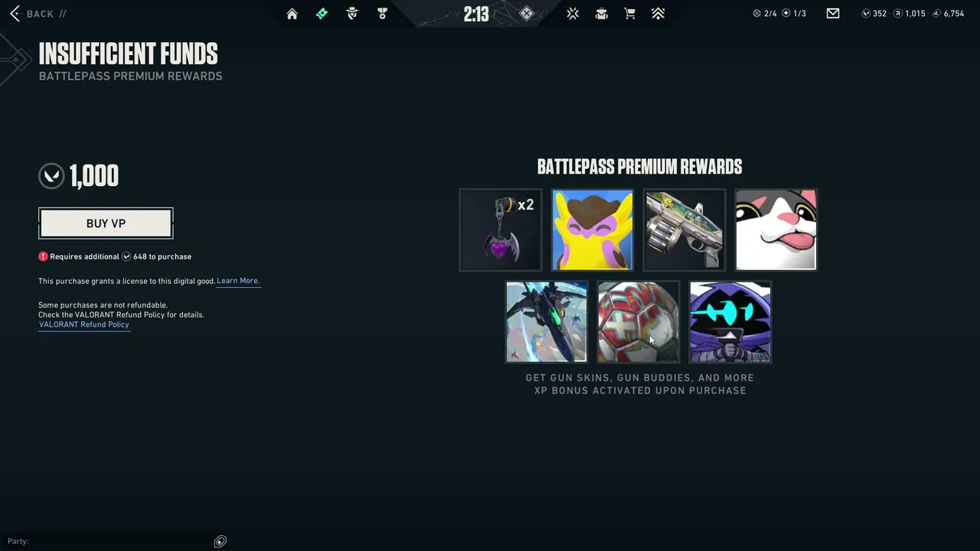Screen dimensions: 980x551
Task: Click the 'GET GUN SKINS, GUN BUDDIES, AND MORE' text
Action: coord(640,378)
